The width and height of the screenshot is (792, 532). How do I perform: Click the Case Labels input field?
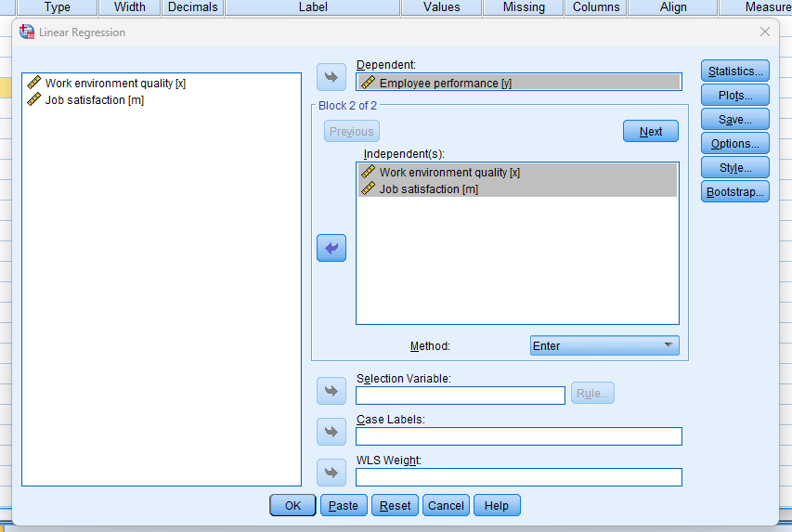click(519, 436)
